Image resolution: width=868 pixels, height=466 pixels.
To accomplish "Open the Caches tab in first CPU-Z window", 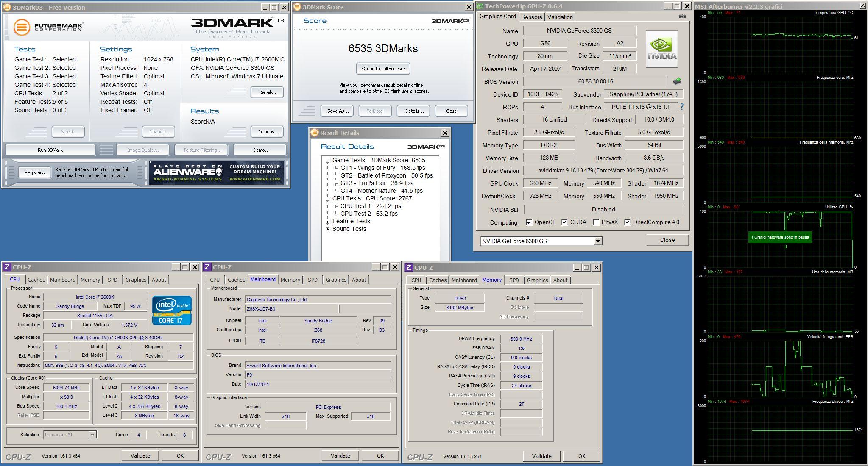I will (36, 280).
